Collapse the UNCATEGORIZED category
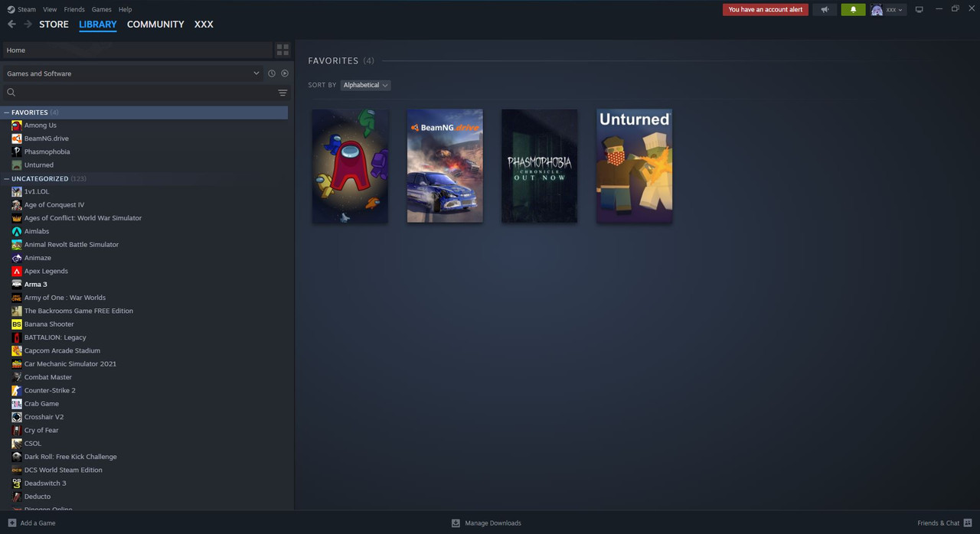 click(x=7, y=179)
